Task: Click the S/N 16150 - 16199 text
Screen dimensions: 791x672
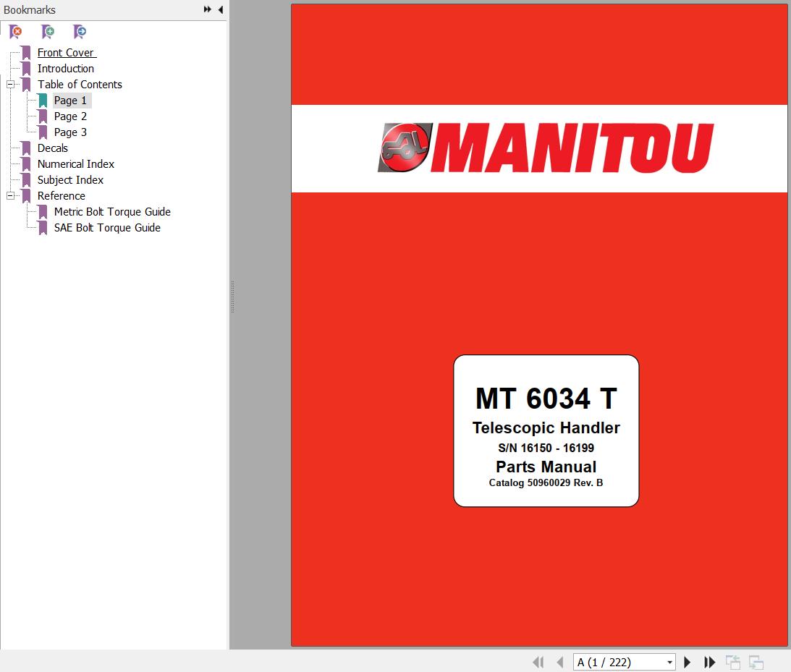Action: (x=546, y=448)
